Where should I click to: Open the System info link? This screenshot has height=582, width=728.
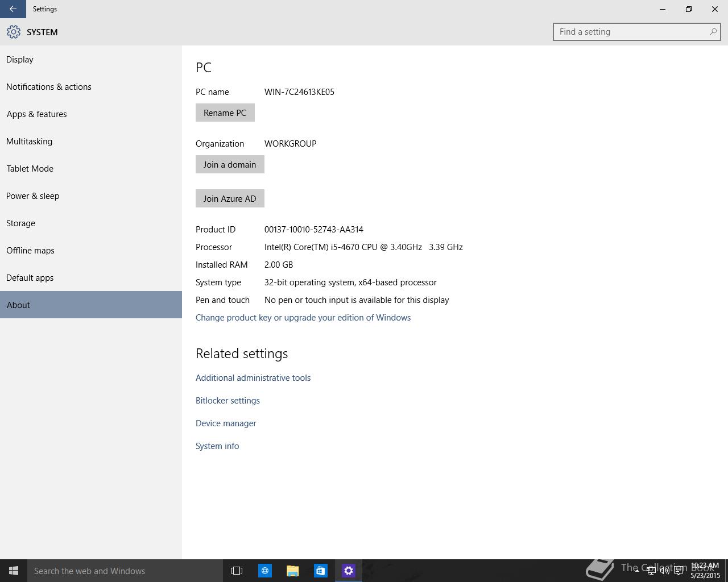[217, 446]
